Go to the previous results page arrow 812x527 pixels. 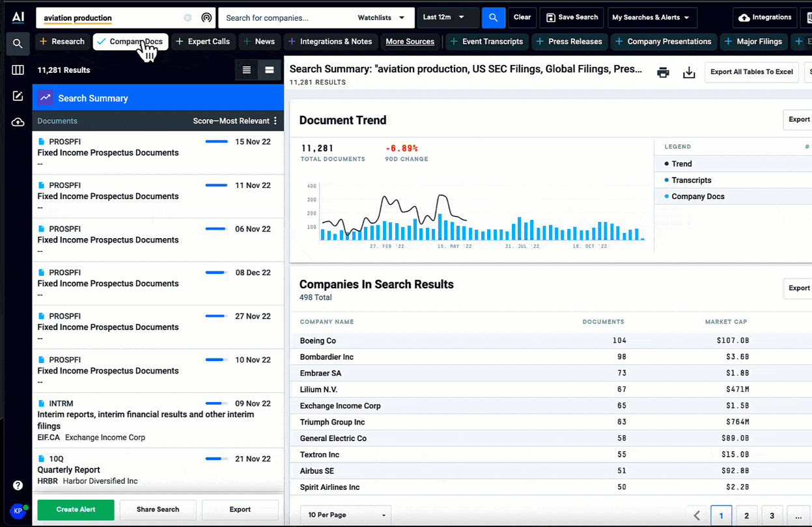697,516
